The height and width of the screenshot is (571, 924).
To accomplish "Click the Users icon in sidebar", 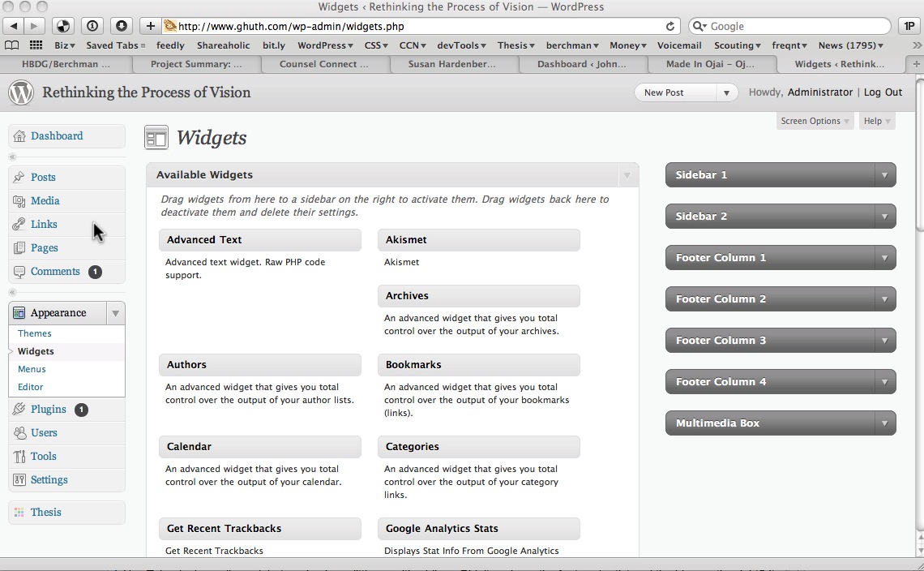I will (19, 432).
